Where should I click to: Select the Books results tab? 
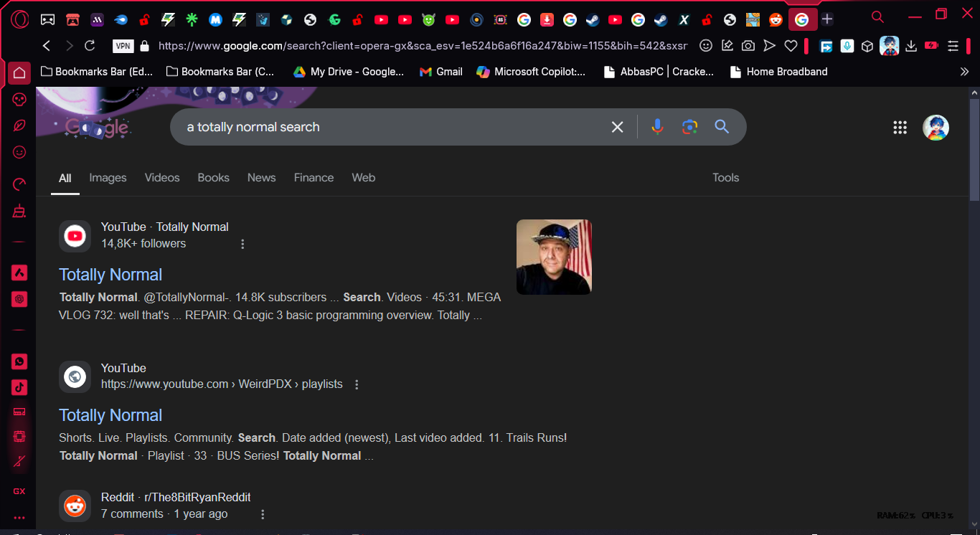pos(214,178)
